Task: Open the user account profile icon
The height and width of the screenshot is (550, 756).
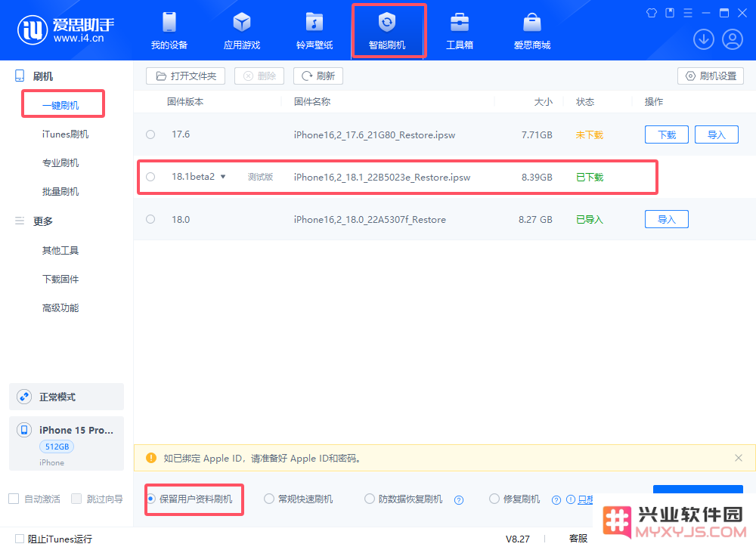Action: tap(733, 39)
